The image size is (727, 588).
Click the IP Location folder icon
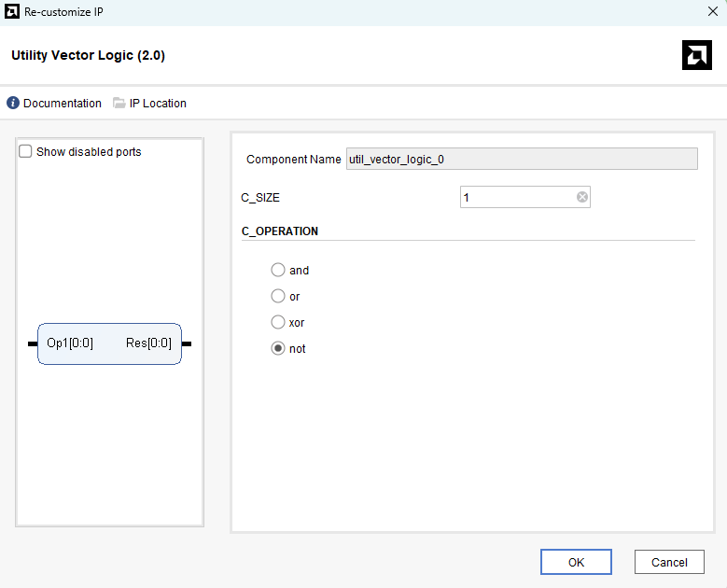tap(119, 104)
